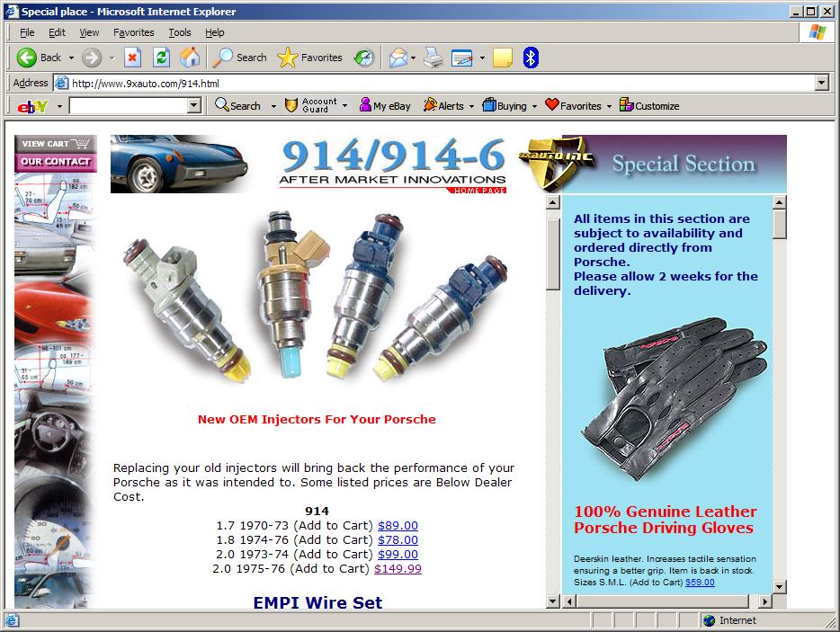Click the OUR CONTACT button

pyautogui.click(x=54, y=163)
